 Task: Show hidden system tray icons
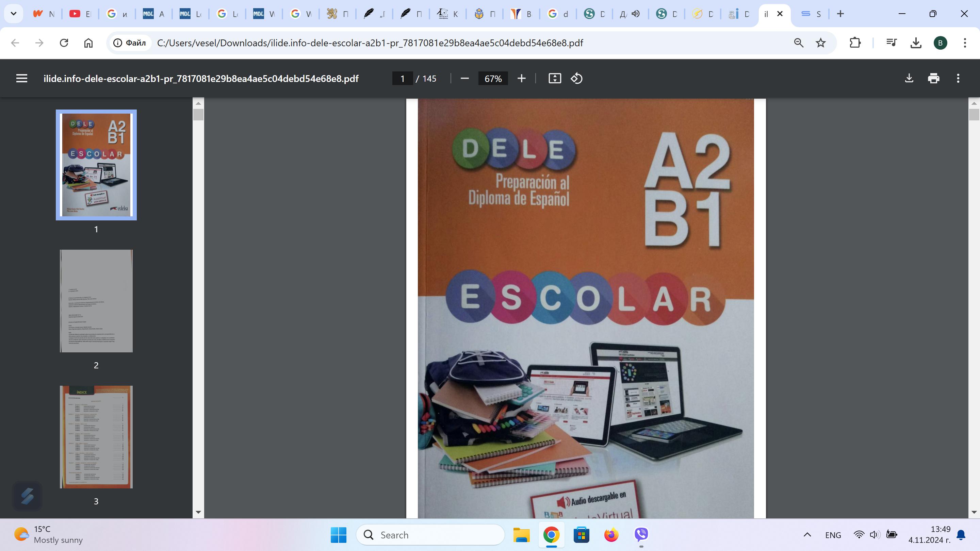[x=807, y=535]
